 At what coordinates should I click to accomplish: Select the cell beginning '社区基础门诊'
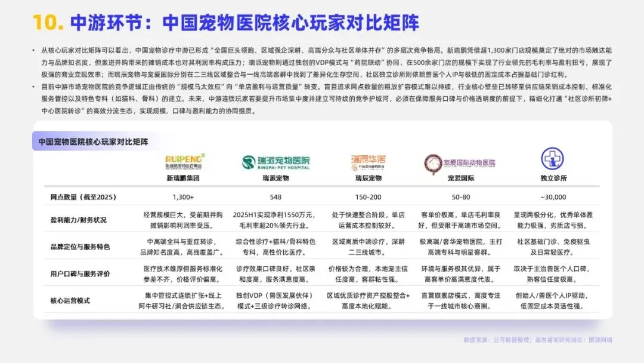pos(553,247)
